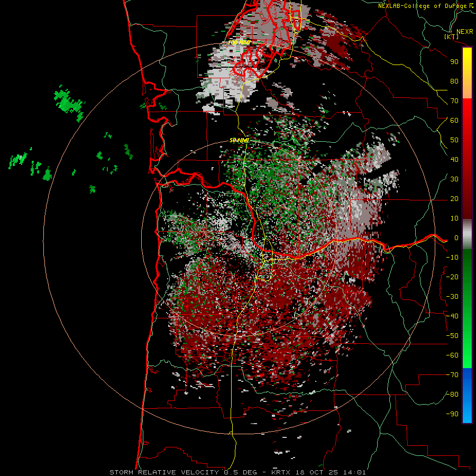Click the 60 value on velocity scale

pyautogui.click(x=454, y=121)
